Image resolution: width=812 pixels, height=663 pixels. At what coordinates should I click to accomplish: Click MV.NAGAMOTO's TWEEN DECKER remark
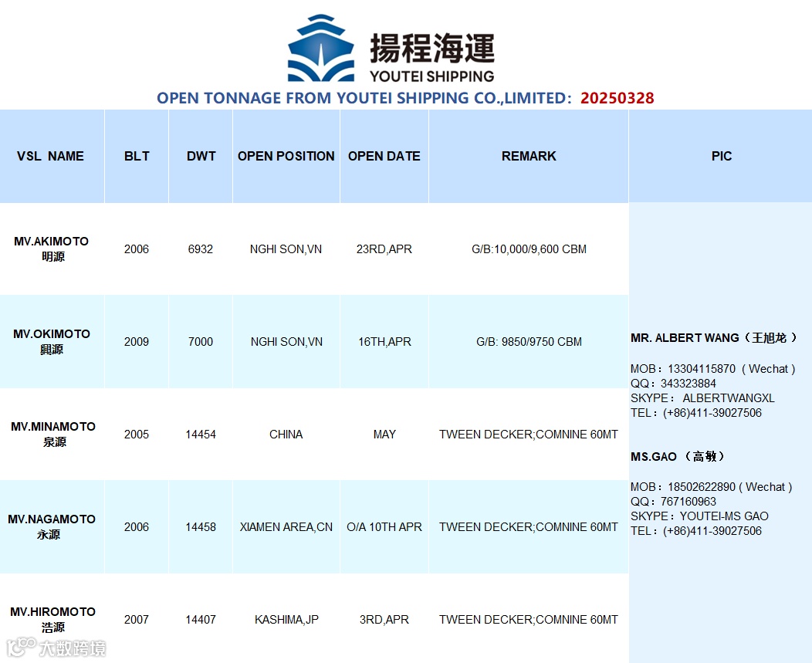point(528,527)
